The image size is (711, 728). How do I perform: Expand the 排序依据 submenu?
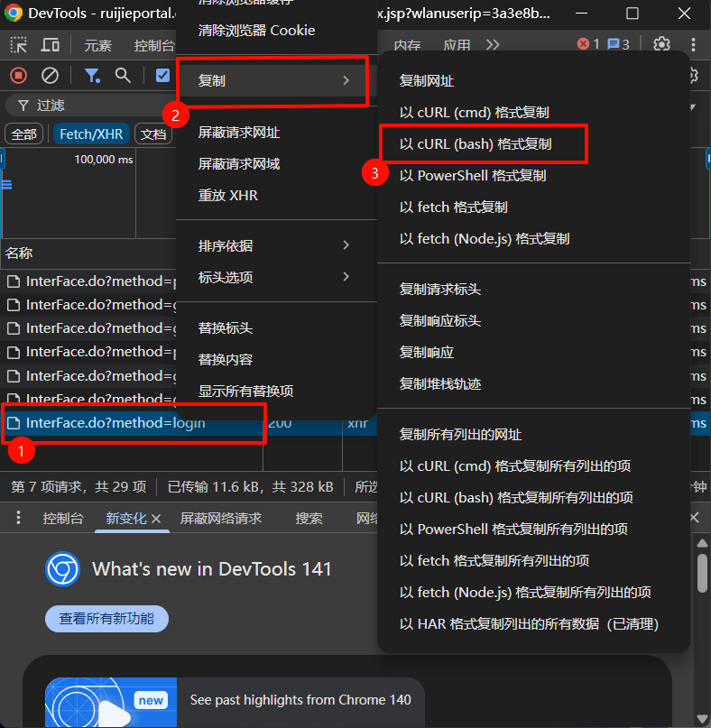click(274, 245)
